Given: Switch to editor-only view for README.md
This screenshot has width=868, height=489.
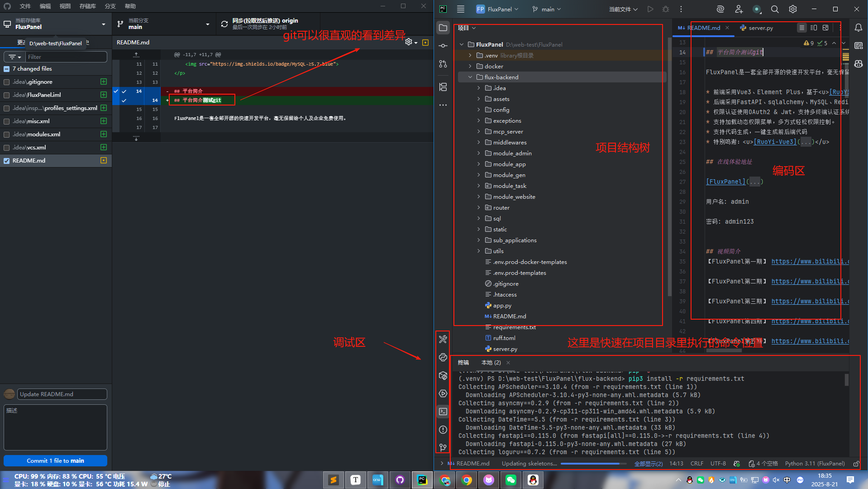Looking at the screenshot, I should pyautogui.click(x=802, y=28).
